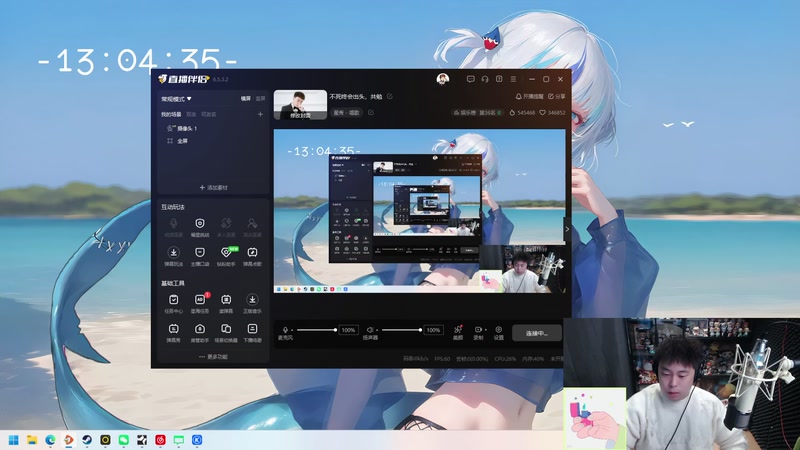Click the stream category tag pill
Viewport: 800px width, 450px height.
coord(347,113)
